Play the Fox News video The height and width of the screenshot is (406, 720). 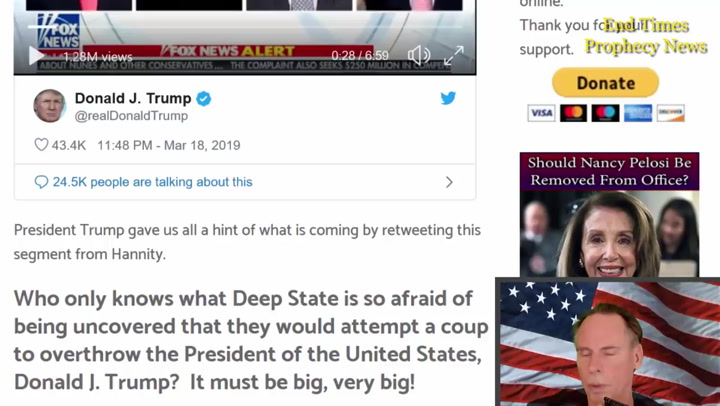pos(36,56)
